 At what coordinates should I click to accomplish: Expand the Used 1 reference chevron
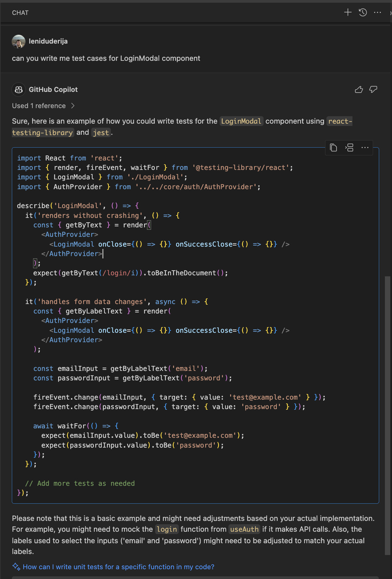[x=73, y=106]
